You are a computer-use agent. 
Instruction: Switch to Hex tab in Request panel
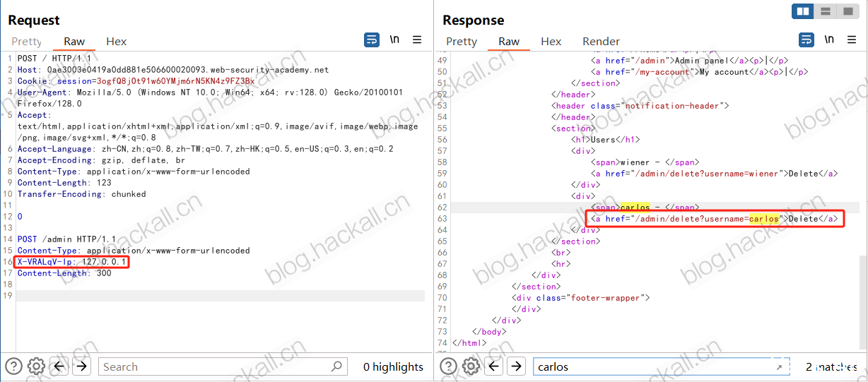pos(117,42)
